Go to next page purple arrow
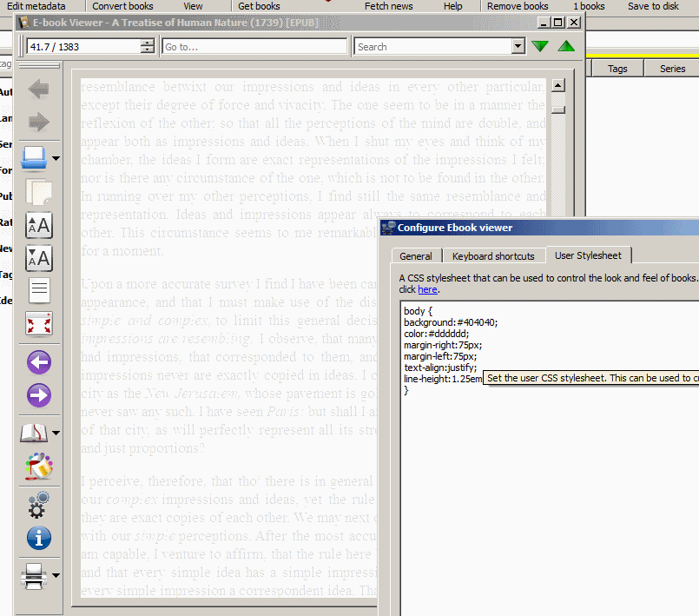Screen dimensions: 699x616 39,395
